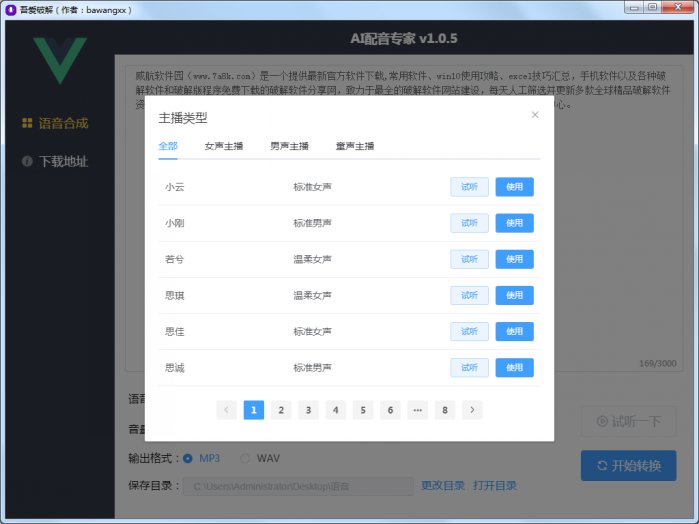699x524 pixels.
Task: Switch to the 男声主播 tab
Action: [289, 146]
